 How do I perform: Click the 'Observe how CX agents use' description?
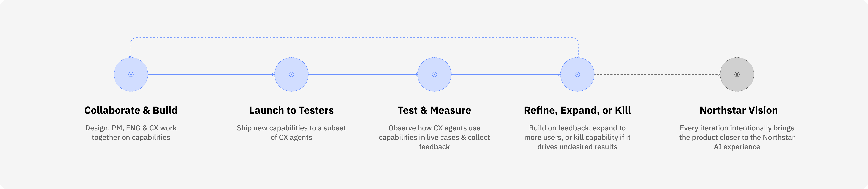pyautogui.click(x=434, y=137)
